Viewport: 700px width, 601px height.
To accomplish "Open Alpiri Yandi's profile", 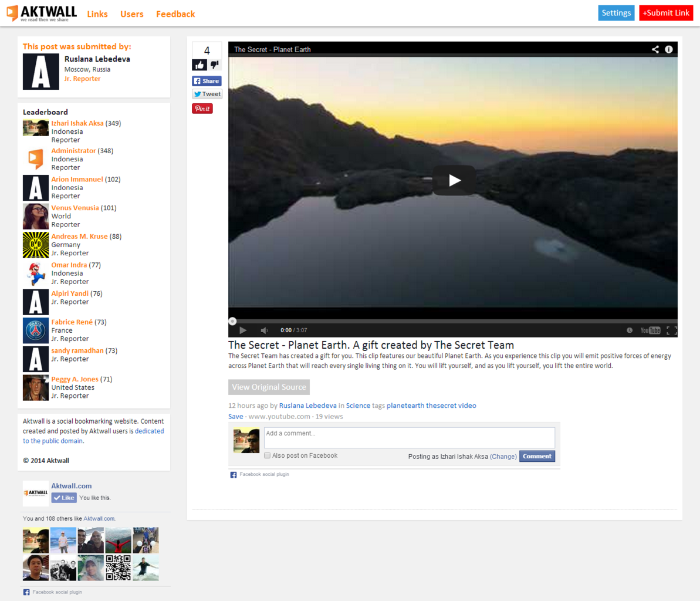I will point(70,294).
